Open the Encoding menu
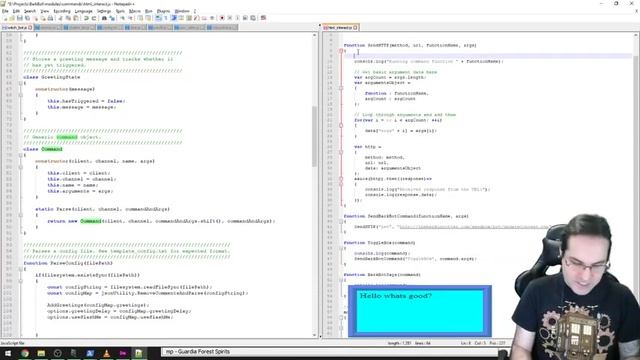The width and height of the screenshot is (640, 360). (x=62, y=11)
